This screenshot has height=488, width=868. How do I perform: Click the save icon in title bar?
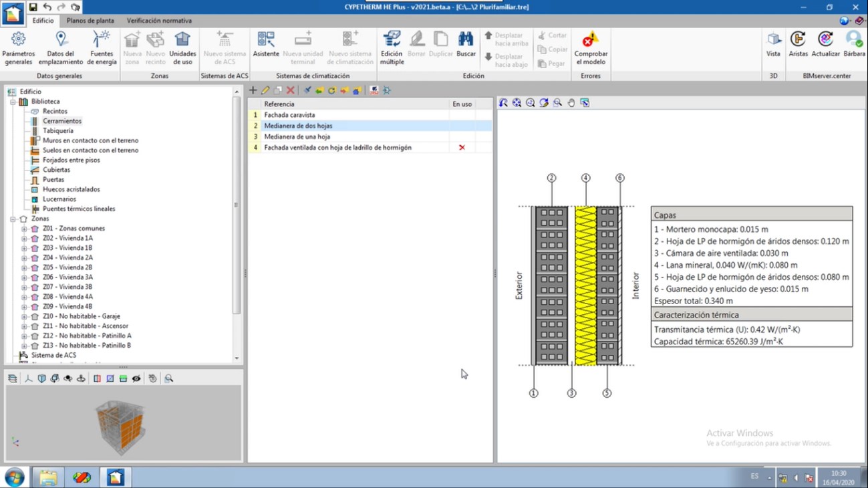coord(33,7)
